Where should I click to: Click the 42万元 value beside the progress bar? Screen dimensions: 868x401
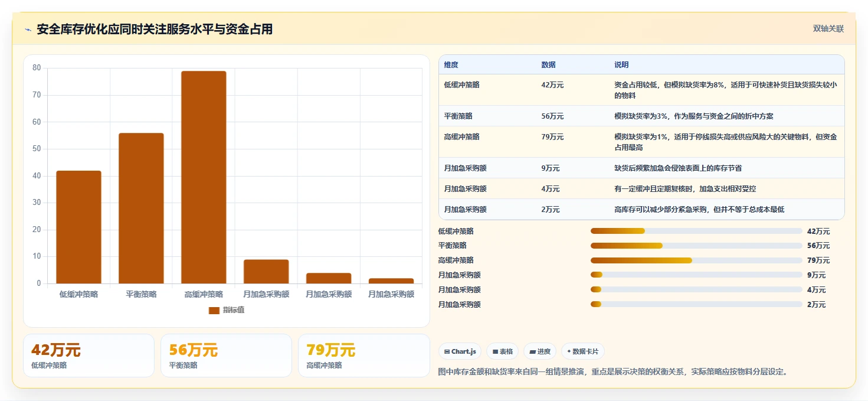pos(818,231)
